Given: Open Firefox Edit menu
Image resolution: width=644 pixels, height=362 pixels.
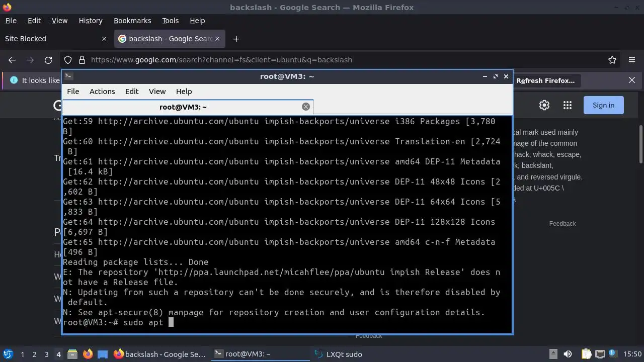Looking at the screenshot, I should coord(34,21).
